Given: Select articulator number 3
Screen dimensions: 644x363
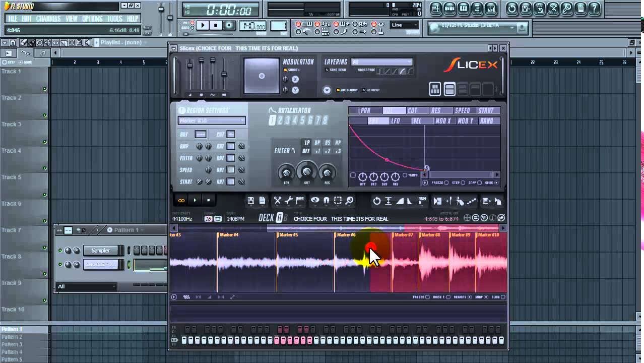Looking at the screenshot, I should (x=287, y=120).
